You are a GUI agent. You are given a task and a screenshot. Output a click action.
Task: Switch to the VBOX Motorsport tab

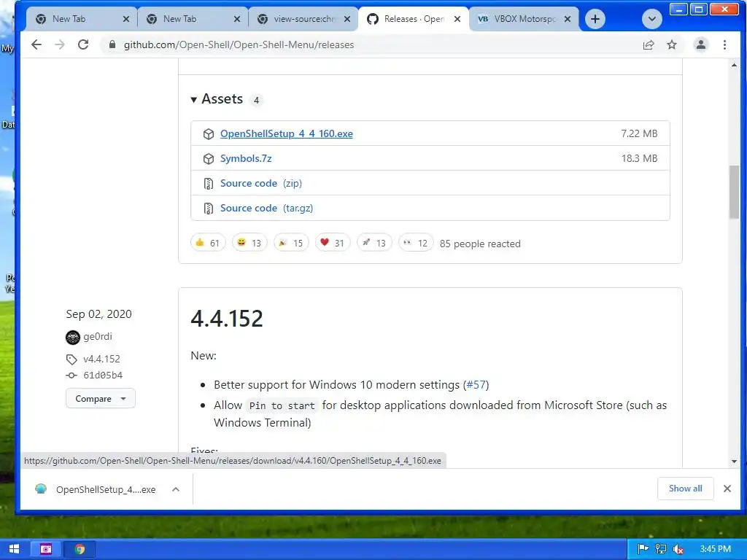click(524, 19)
